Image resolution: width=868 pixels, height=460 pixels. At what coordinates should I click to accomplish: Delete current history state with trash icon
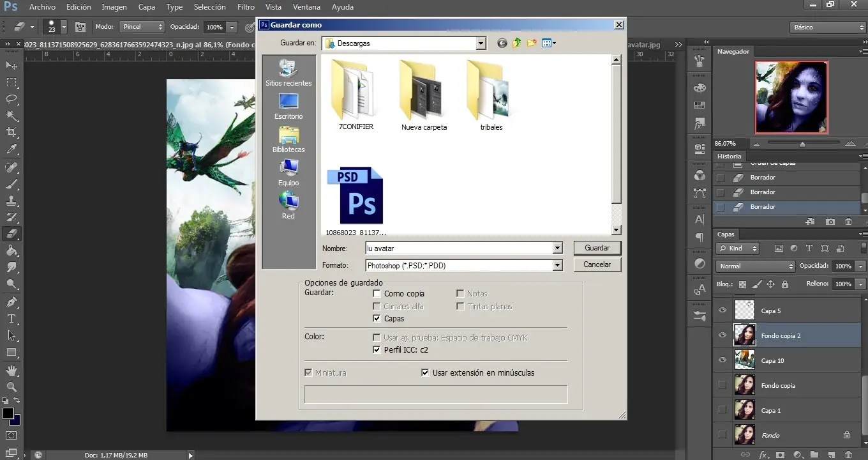848,222
